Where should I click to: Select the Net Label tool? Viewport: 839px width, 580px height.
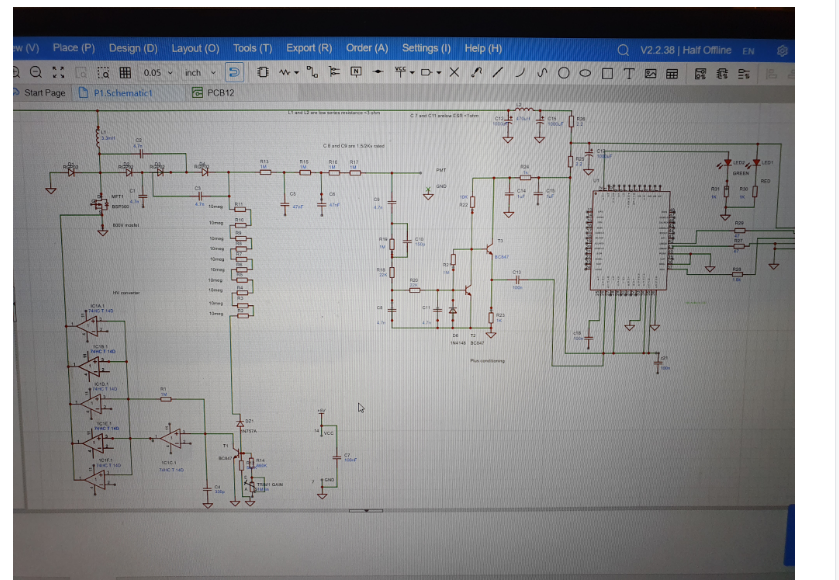click(x=356, y=72)
